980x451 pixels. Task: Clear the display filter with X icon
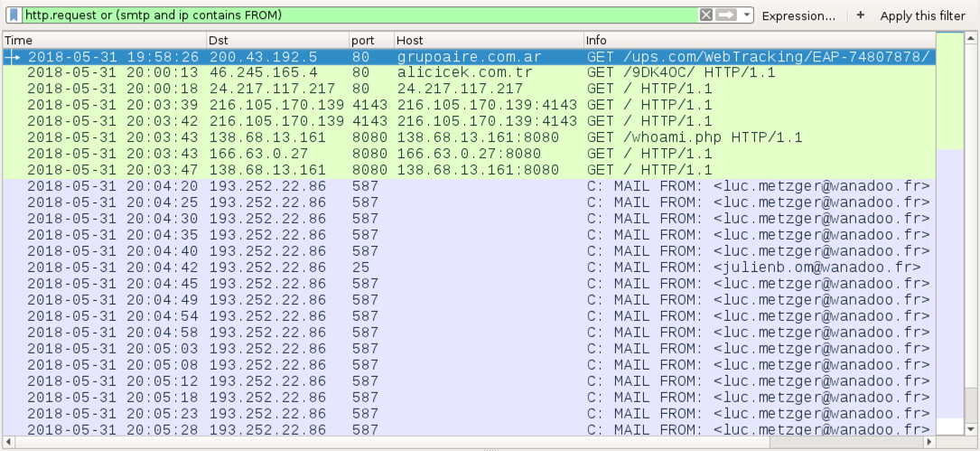705,15
